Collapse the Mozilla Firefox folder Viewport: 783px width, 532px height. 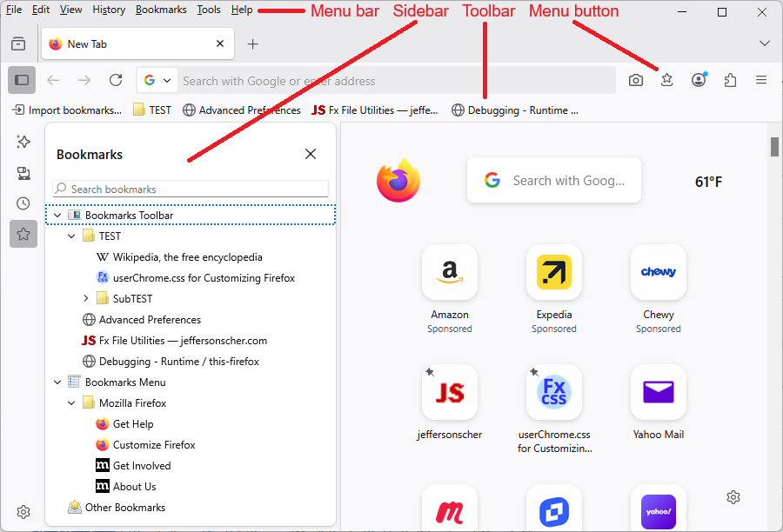71,403
